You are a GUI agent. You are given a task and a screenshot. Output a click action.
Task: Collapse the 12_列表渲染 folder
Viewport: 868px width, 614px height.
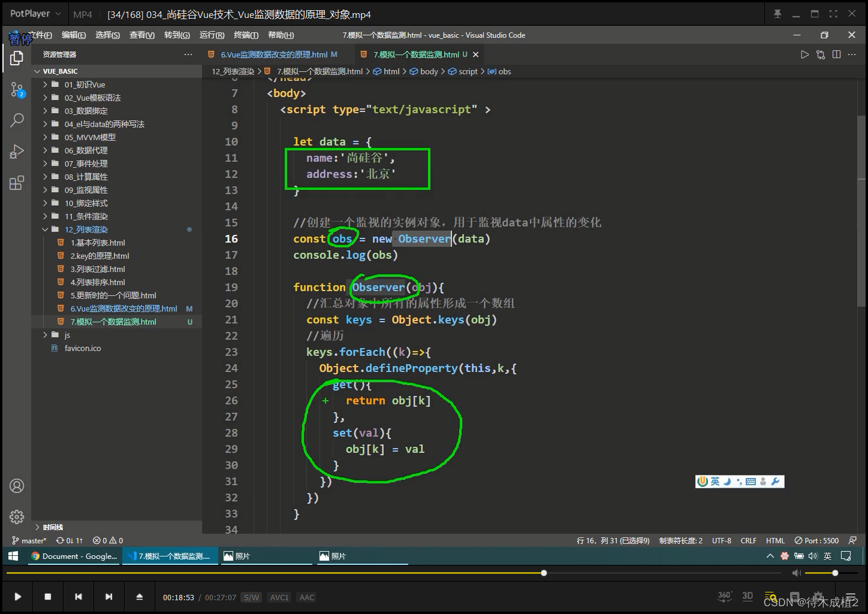point(116,229)
